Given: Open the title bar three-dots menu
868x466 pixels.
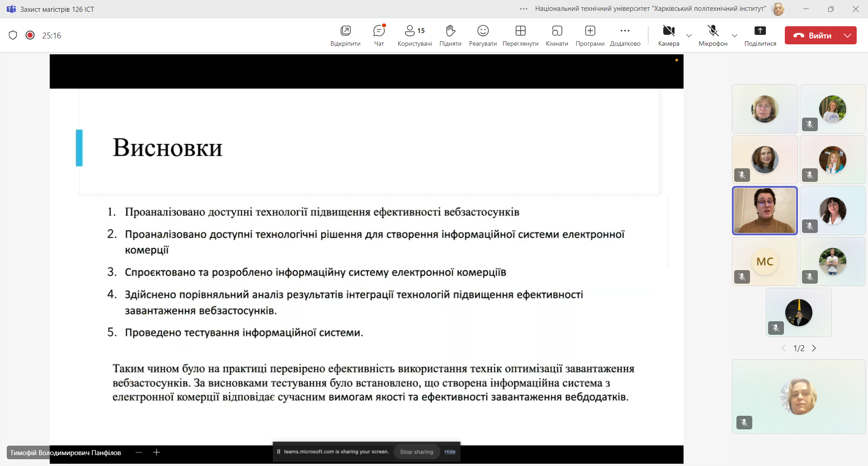Looking at the screenshot, I should 524,9.
